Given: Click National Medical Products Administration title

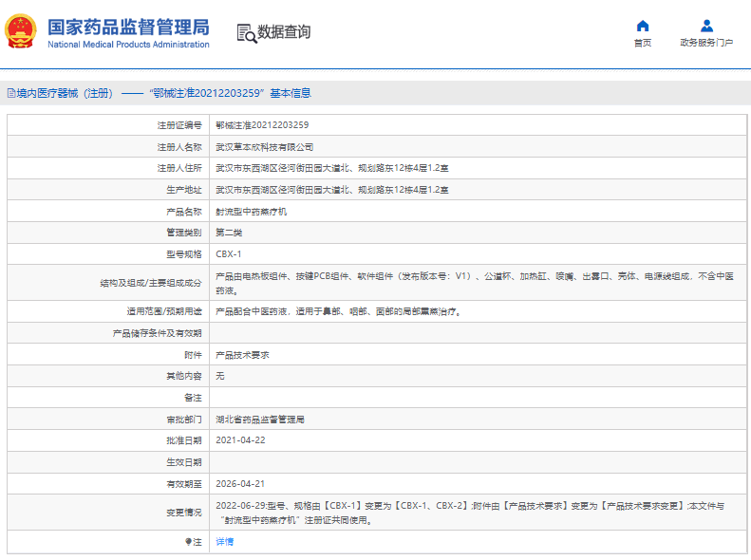Looking at the screenshot, I should (x=128, y=45).
